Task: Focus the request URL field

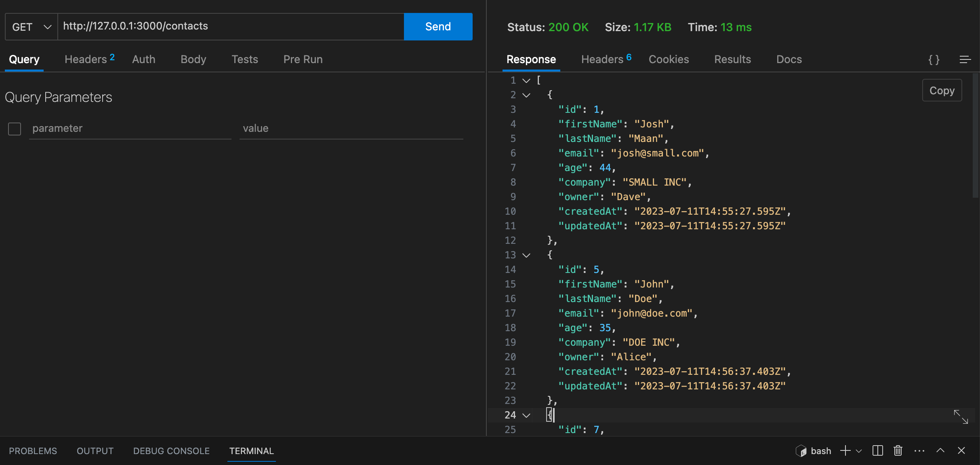Action: point(230,27)
